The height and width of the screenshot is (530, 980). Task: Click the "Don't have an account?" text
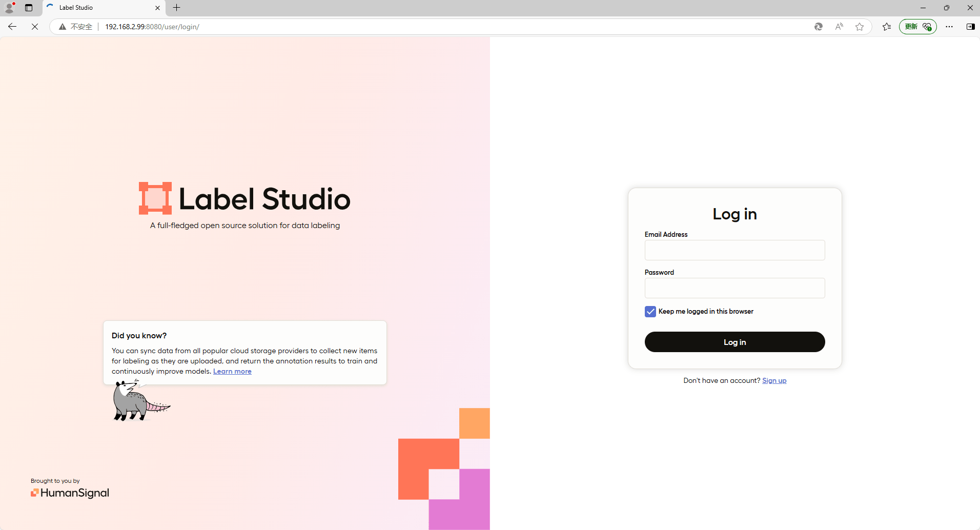[722, 380]
